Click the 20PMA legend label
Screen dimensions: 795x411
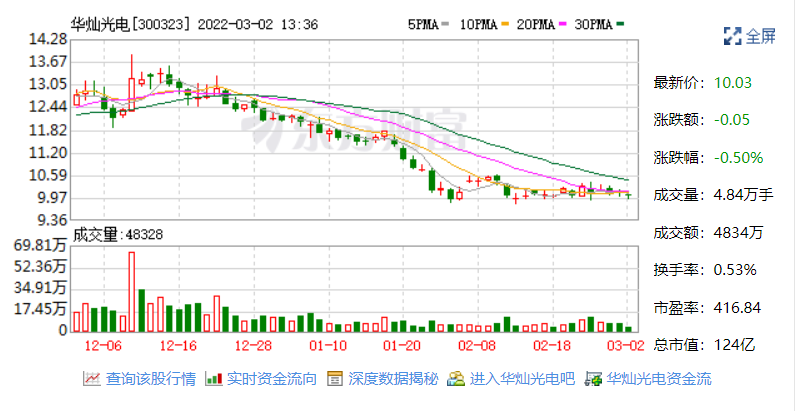pos(535,24)
